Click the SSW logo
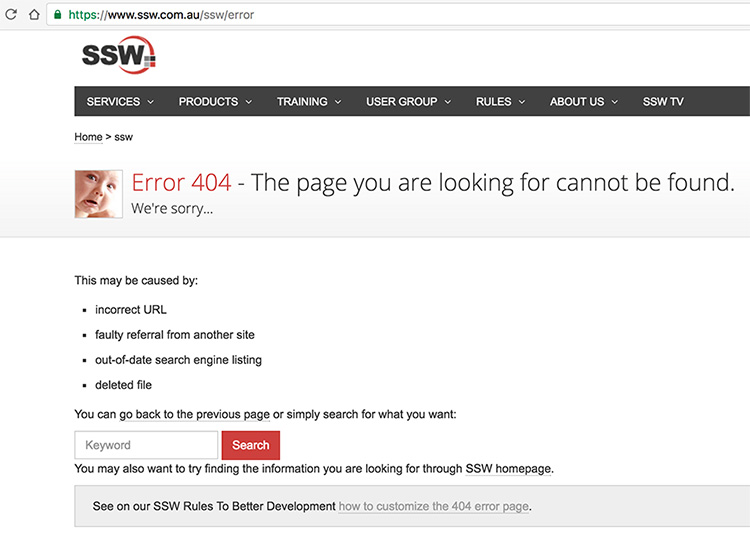 (x=119, y=55)
